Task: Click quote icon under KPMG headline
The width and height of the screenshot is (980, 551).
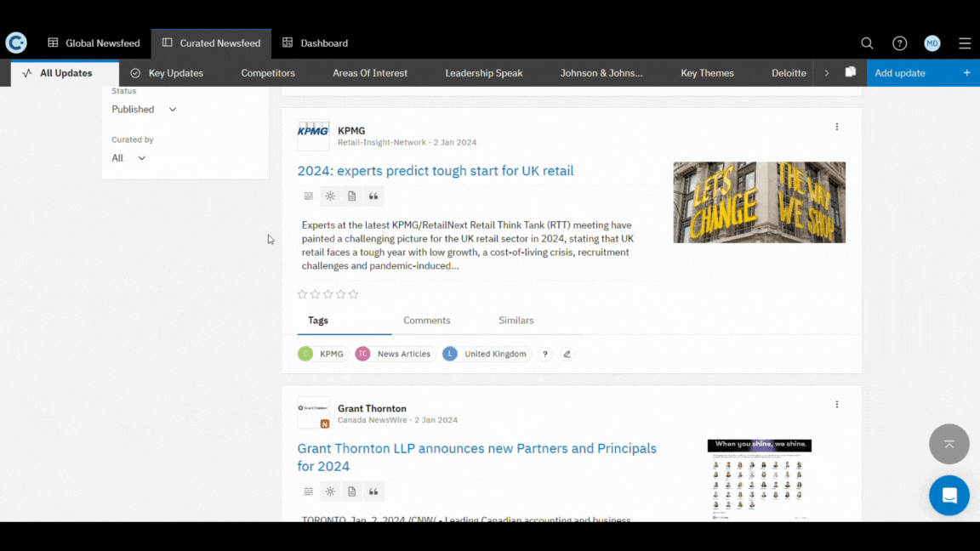Action: (373, 196)
